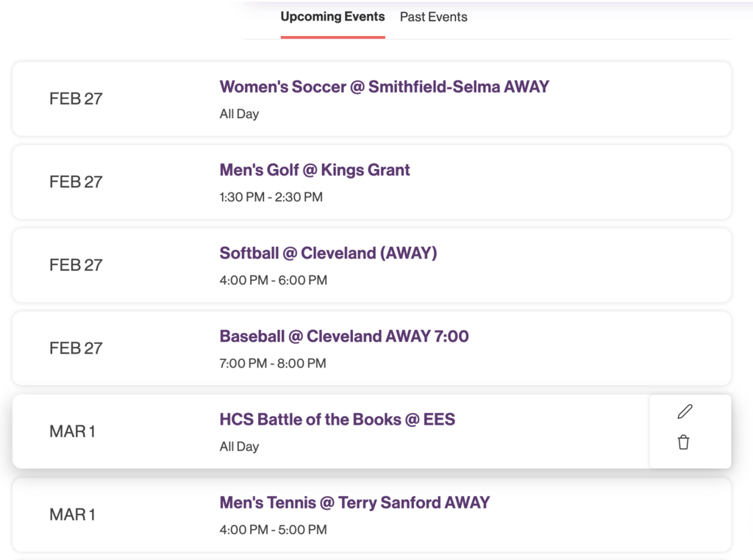Open the Men's Tennis @ Terry Sanford event
Image resolution: width=753 pixels, height=560 pixels.
354,503
